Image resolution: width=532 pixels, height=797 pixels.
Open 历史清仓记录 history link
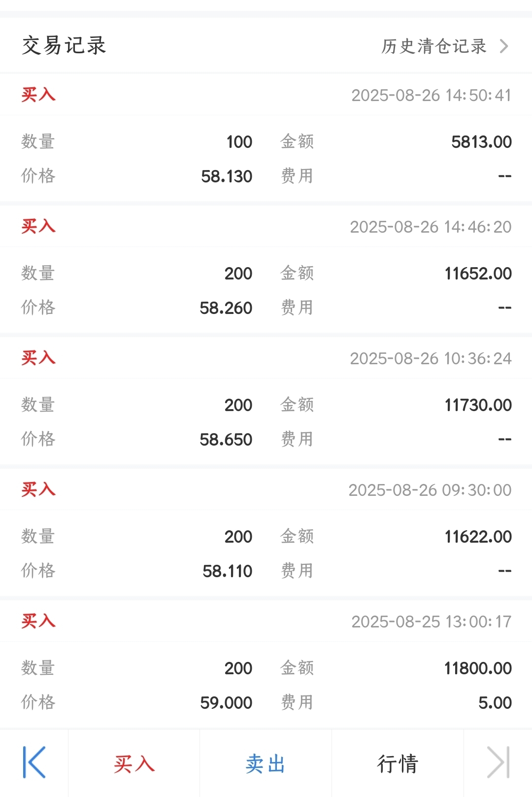(434, 46)
